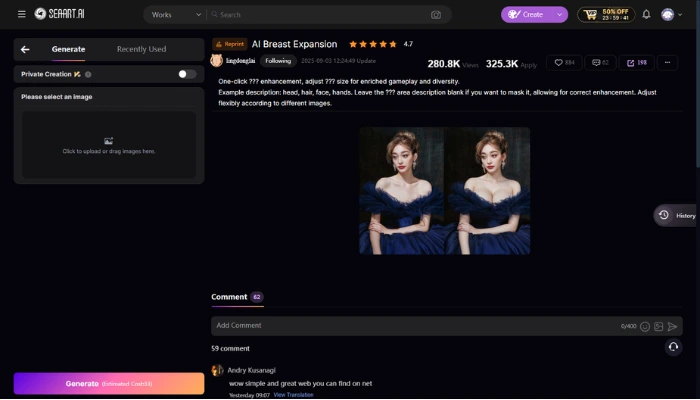The width and height of the screenshot is (700, 400).
Task: Open the headset support icon
Action: (x=674, y=347)
